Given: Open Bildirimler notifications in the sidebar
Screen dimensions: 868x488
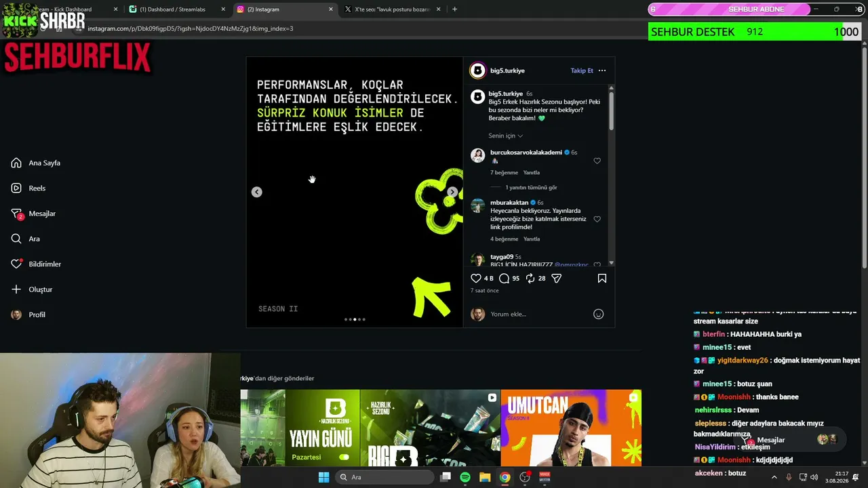Looking at the screenshot, I should (36, 264).
